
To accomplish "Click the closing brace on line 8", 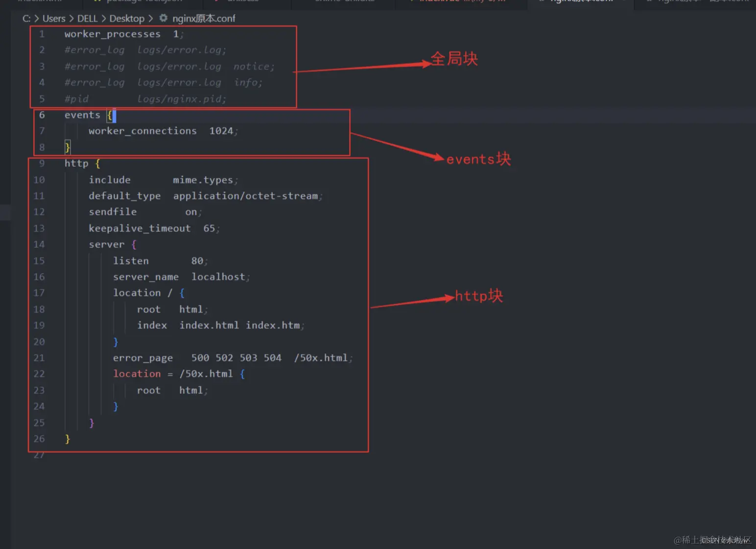I will [68, 147].
